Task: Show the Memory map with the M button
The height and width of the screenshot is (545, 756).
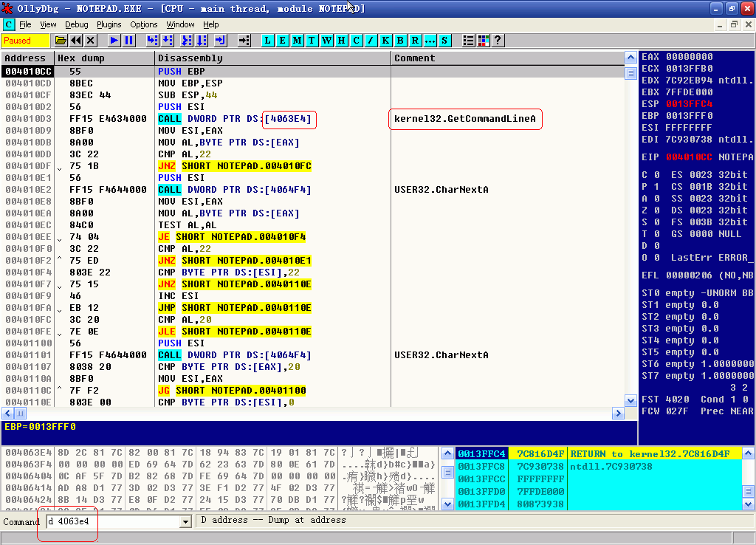Action: pos(298,41)
